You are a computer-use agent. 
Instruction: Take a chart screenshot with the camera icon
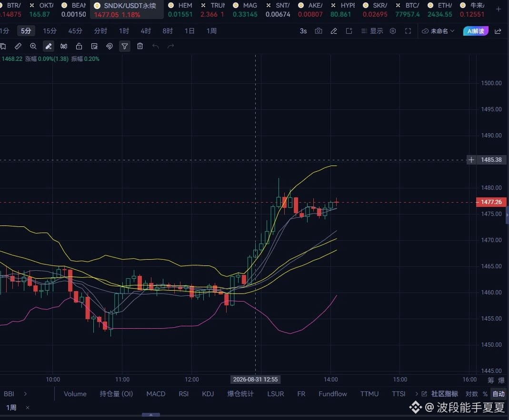(x=319, y=31)
